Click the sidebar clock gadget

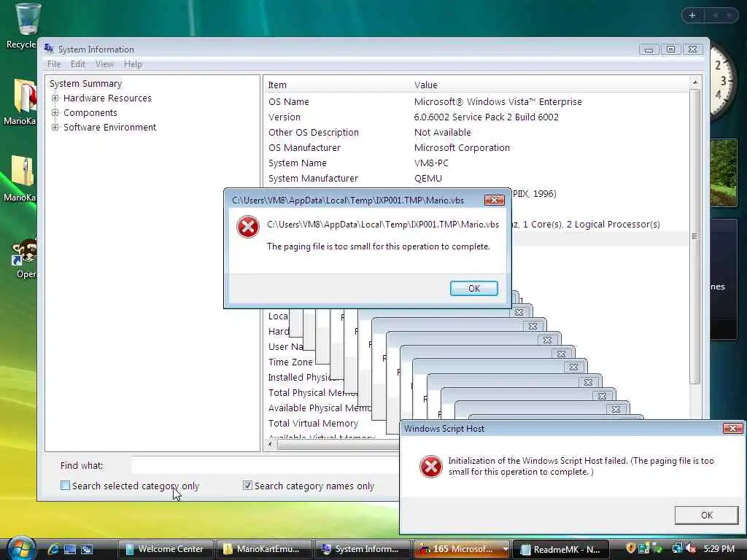pyautogui.click(x=723, y=81)
